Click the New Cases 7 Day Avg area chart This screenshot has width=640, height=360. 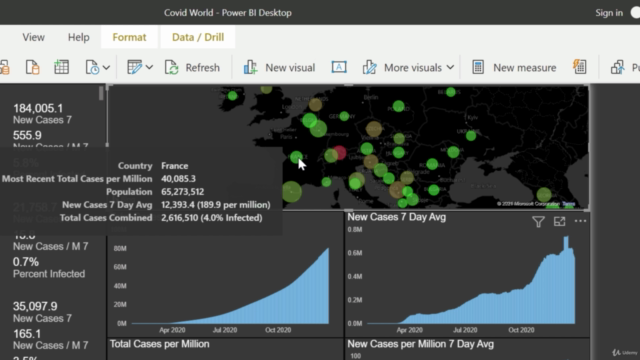point(471,280)
